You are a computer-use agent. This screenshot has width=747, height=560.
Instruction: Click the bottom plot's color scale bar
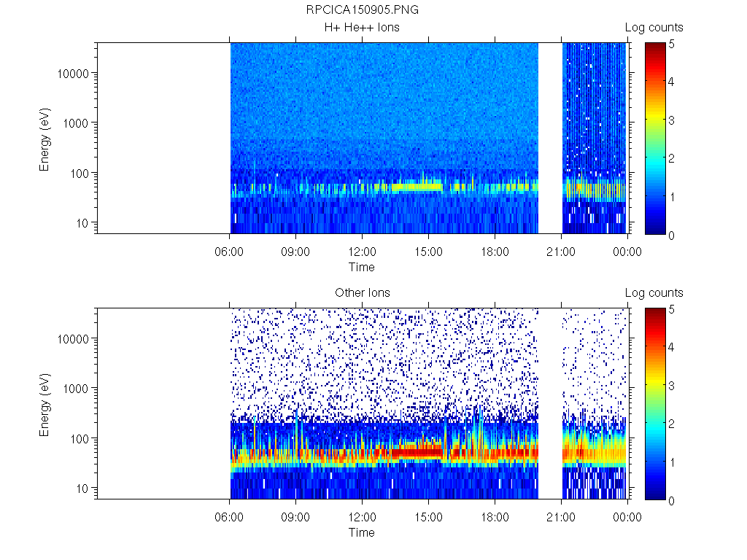(x=655, y=404)
